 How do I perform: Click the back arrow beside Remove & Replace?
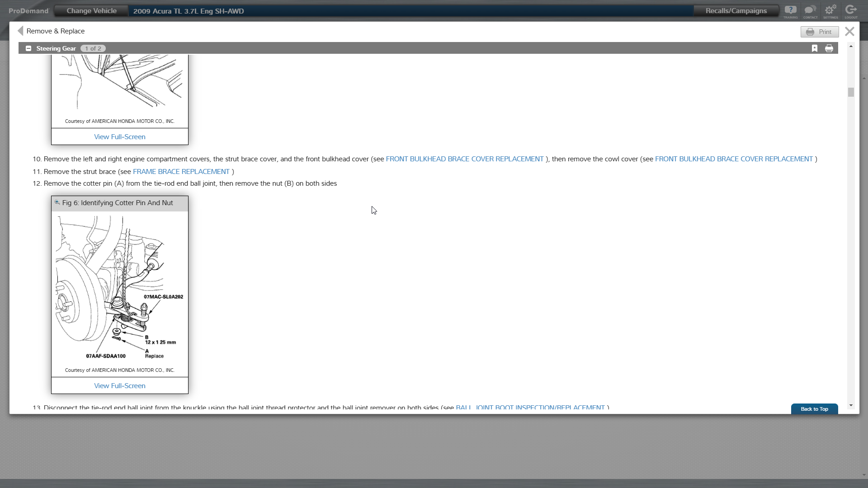(x=20, y=31)
